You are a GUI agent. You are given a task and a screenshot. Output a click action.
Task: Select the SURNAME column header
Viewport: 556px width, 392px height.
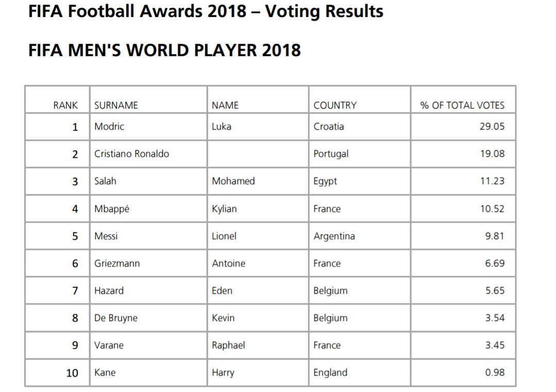(116, 105)
